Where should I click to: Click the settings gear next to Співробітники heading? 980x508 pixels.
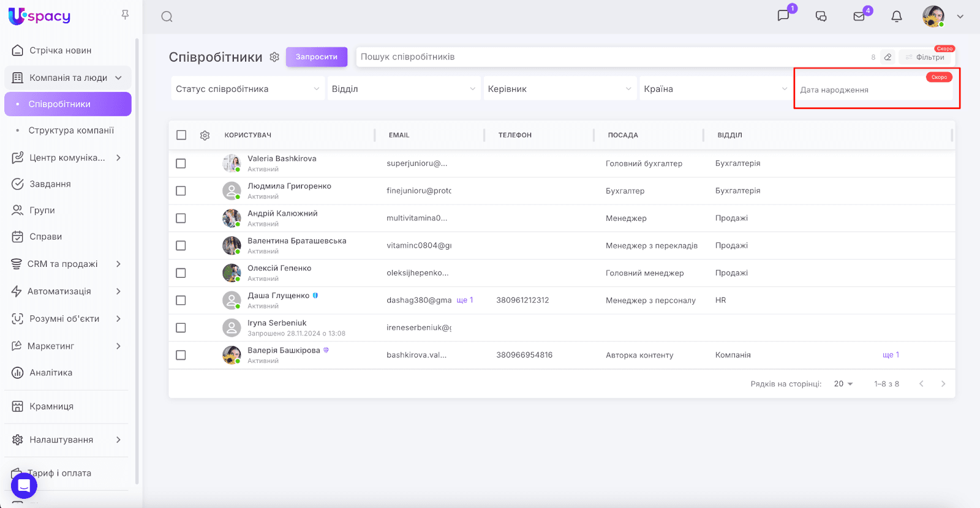[274, 57]
